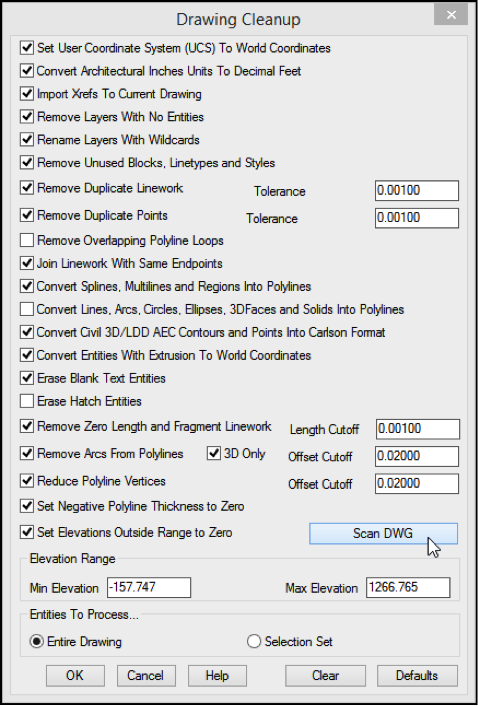This screenshot has height=706, width=478.
Task: Click the Length Cutoff value field
Action: coord(418,429)
